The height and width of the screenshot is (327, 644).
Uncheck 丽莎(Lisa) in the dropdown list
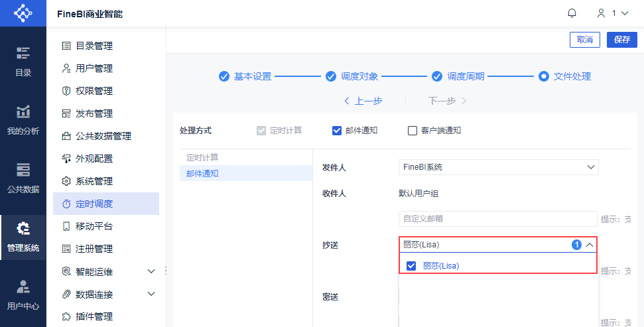(411, 266)
